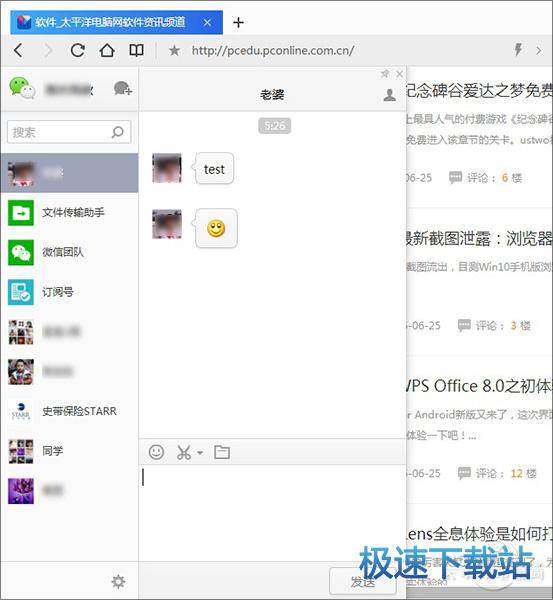
Task: Click comment bubble icon beside 6 楼
Action: point(455,177)
